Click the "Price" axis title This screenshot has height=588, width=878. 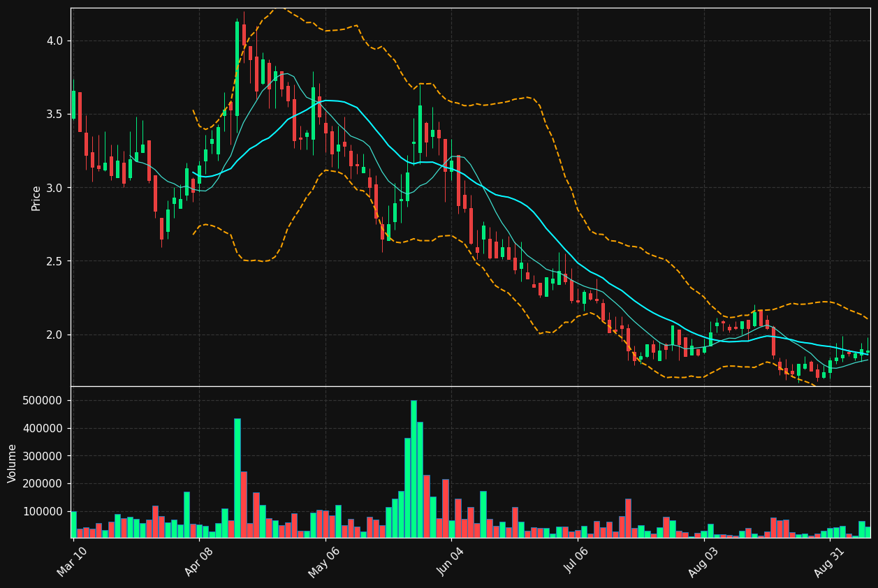(x=36, y=198)
